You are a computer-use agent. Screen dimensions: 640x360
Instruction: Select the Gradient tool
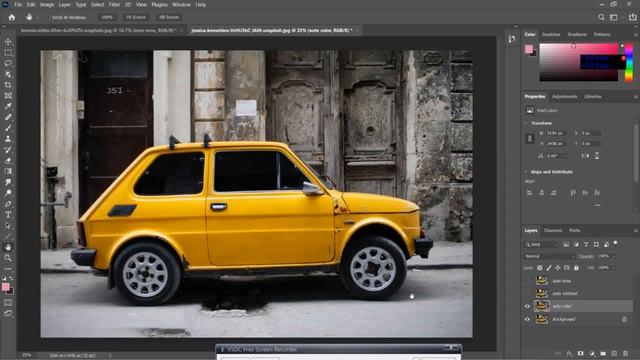[x=8, y=171]
